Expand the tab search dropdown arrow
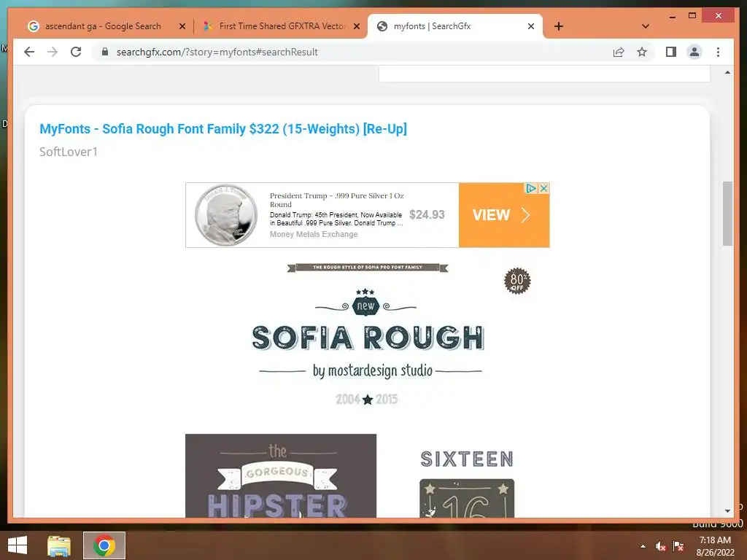Screen dimensions: 747x560 [645, 26]
